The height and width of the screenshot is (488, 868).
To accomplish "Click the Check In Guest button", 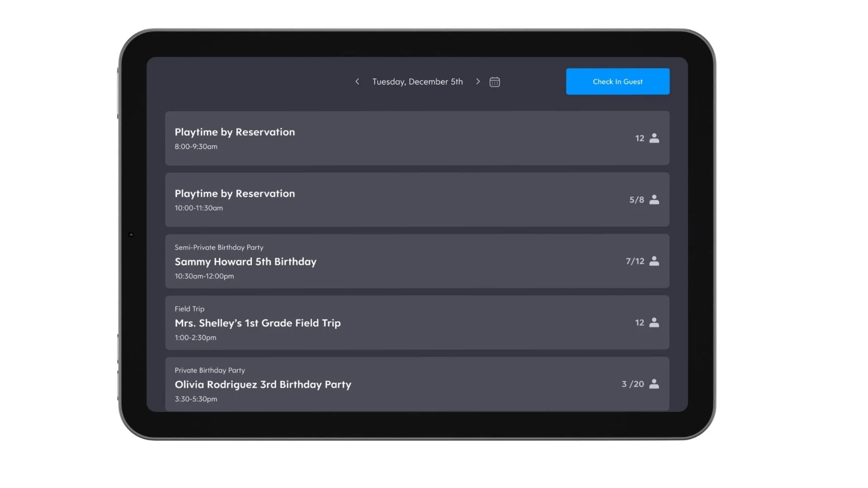I will click(x=617, y=81).
